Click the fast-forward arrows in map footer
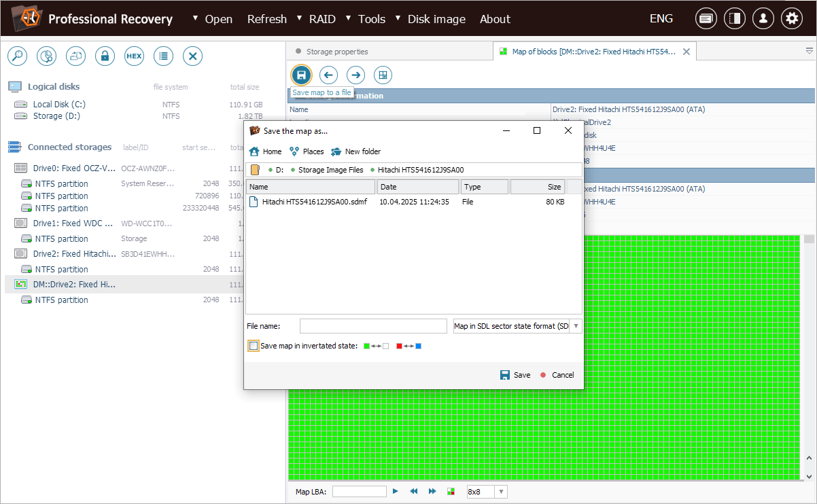817x504 pixels. pyautogui.click(x=432, y=491)
